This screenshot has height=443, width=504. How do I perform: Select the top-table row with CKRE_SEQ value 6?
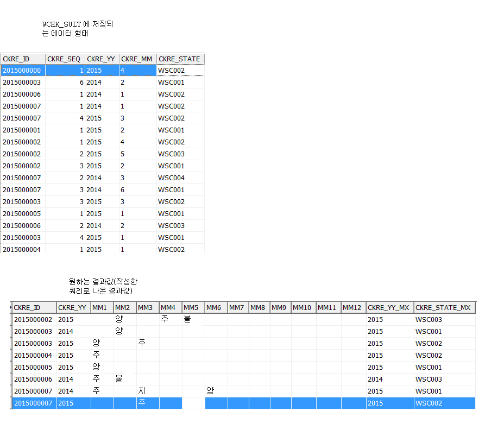pos(65,83)
